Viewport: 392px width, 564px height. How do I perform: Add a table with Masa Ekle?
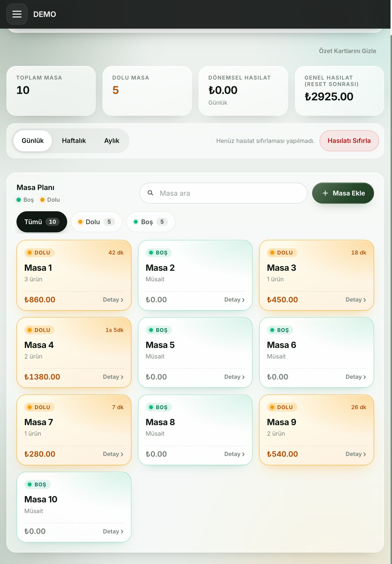343,193
